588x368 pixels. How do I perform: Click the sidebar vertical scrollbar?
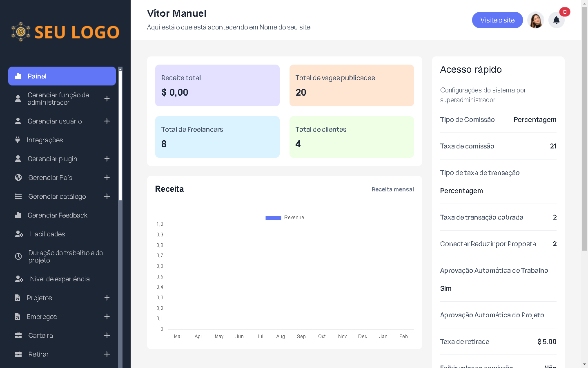coord(120,135)
